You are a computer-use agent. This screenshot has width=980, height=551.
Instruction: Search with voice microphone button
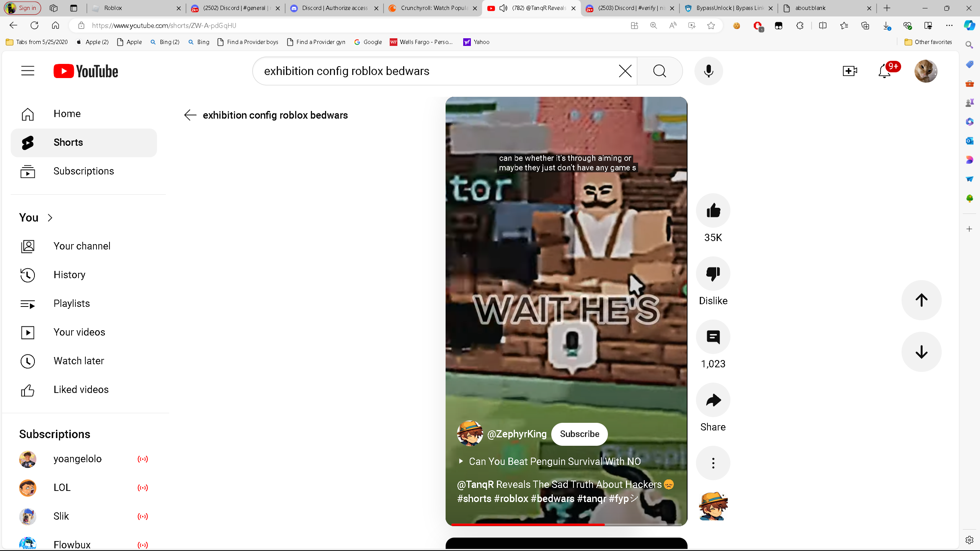coord(709,71)
